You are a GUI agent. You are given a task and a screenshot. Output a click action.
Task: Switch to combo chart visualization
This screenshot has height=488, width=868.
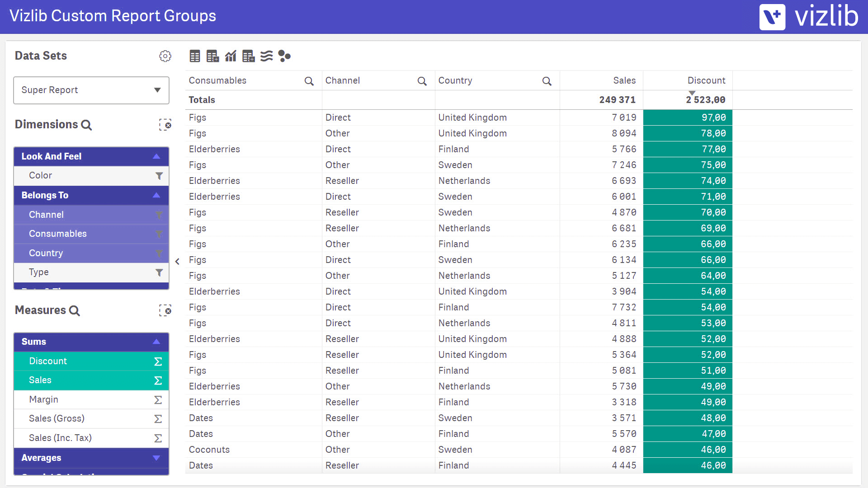pos(231,56)
